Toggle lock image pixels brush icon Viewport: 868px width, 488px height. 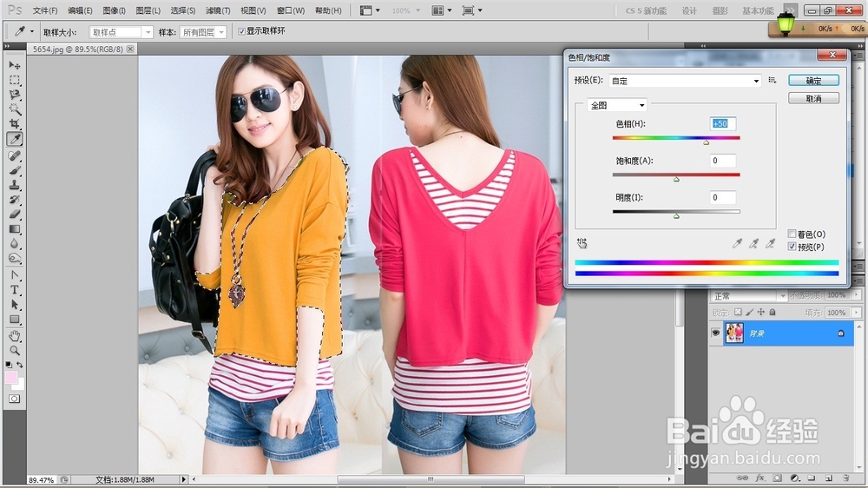(750, 313)
